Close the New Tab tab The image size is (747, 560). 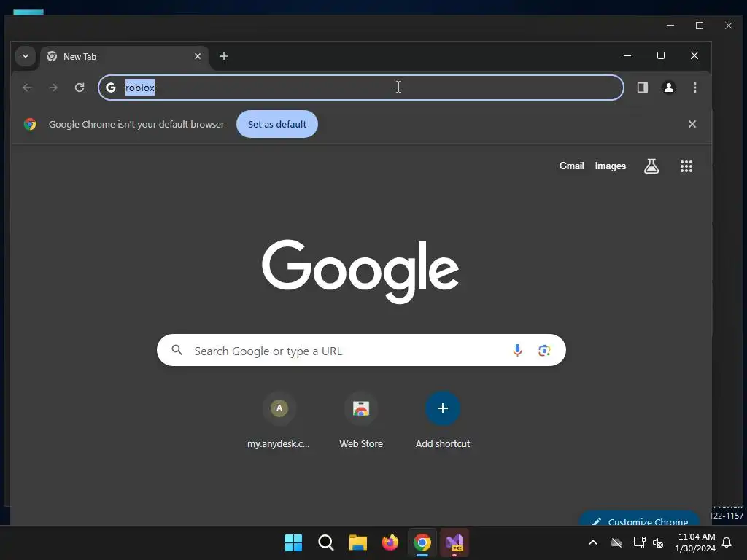[198, 56]
